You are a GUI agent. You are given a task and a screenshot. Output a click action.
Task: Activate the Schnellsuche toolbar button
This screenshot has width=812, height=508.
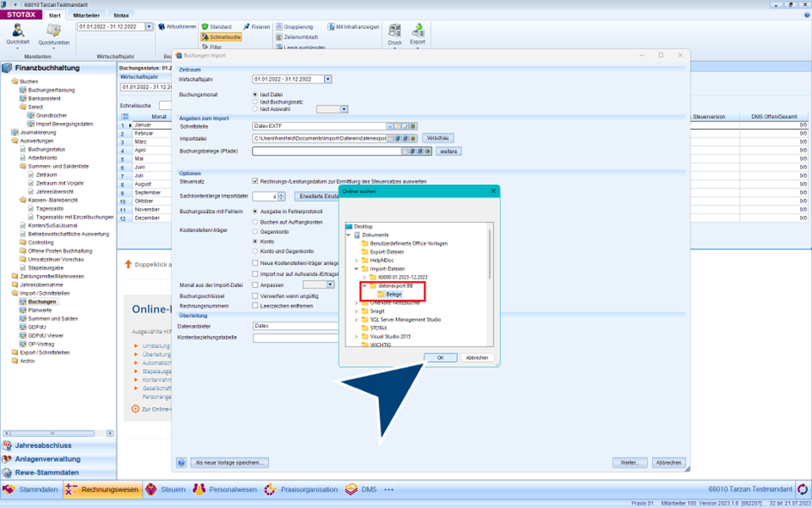click(x=221, y=37)
